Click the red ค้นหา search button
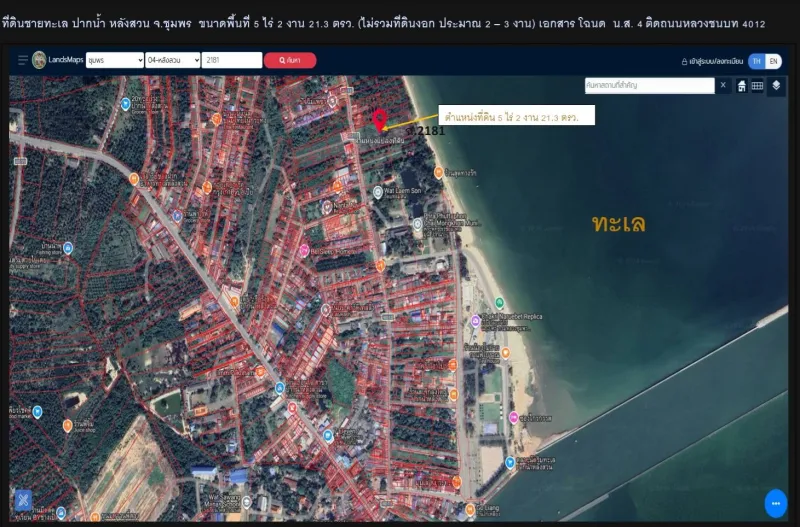The image size is (800, 527). coord(290,60)
